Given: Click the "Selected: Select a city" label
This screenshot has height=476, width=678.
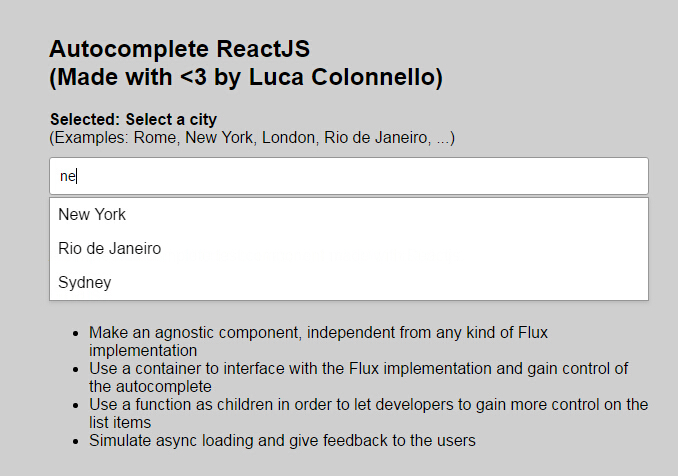Looking at the screenshot, I should [x=133, y=120].
